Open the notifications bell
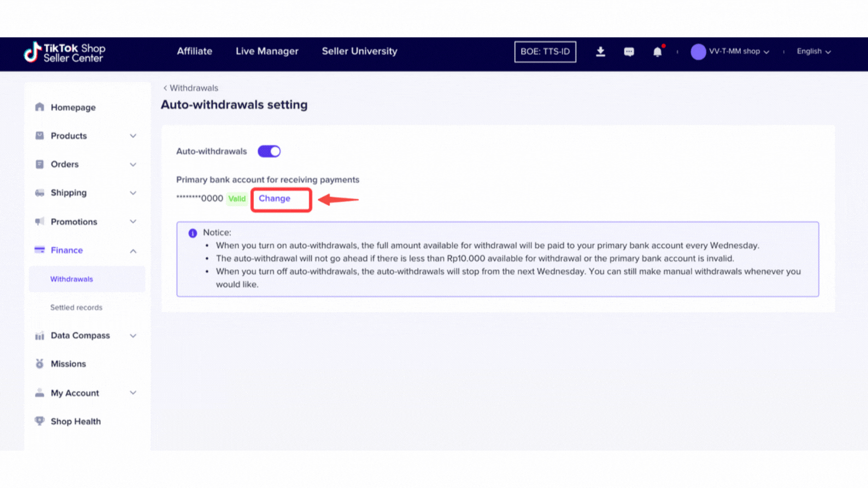 657,52
